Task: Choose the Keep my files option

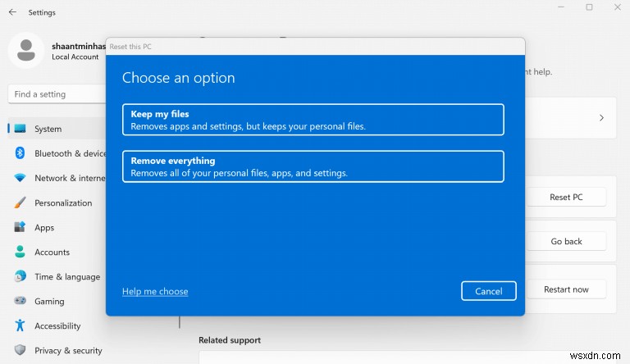Action: [x=313, y=120]
